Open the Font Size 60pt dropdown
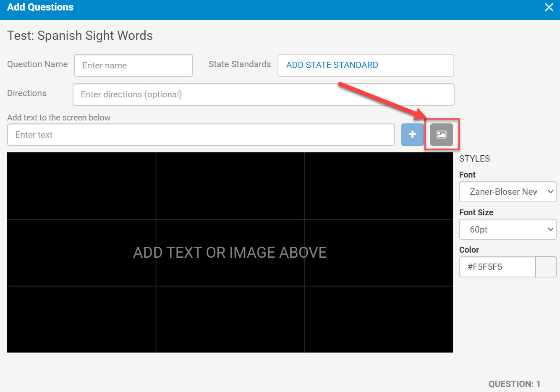 508,230
